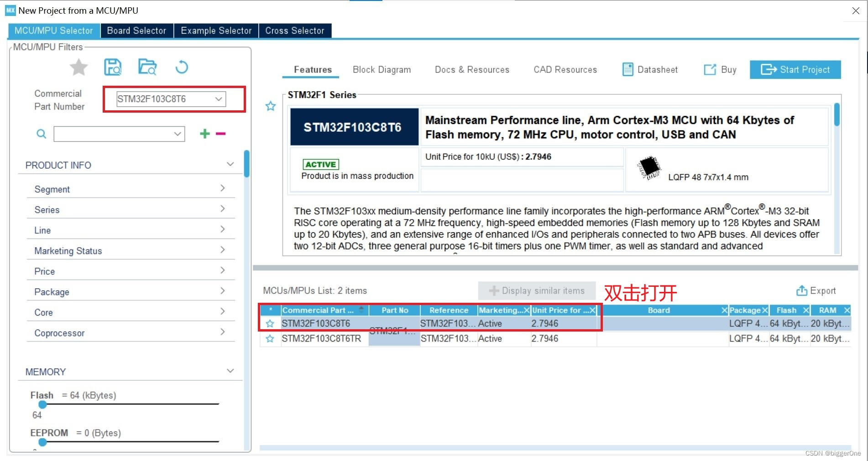Click the magnifier search icon
868x461 pixels.
point(41,134)
